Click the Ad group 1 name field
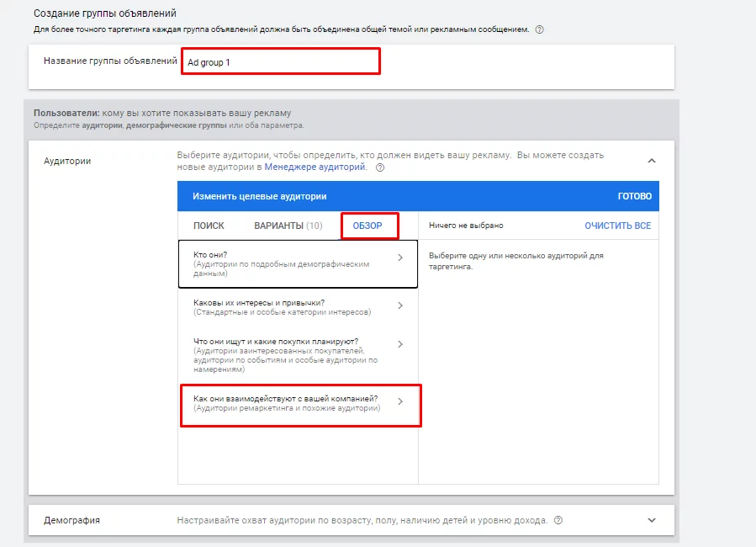The image size is (756, 547). [x=281, y=61]
